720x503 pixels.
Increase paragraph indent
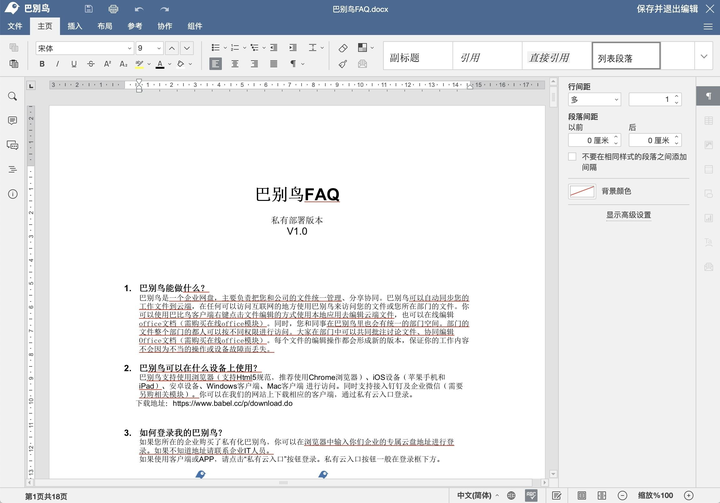(x=293, y=48)
